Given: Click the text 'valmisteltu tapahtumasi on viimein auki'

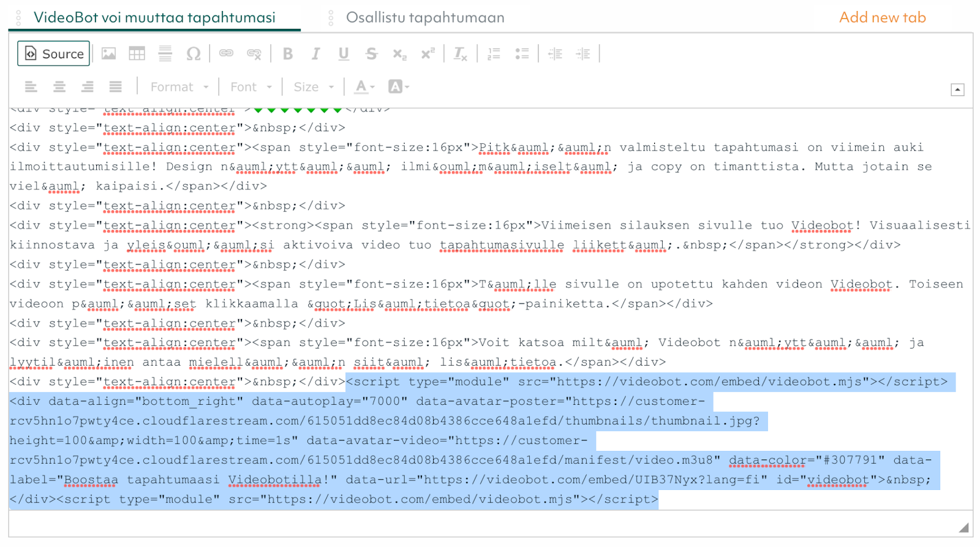Looking at the screenshot, I should (x=772, y=147).
